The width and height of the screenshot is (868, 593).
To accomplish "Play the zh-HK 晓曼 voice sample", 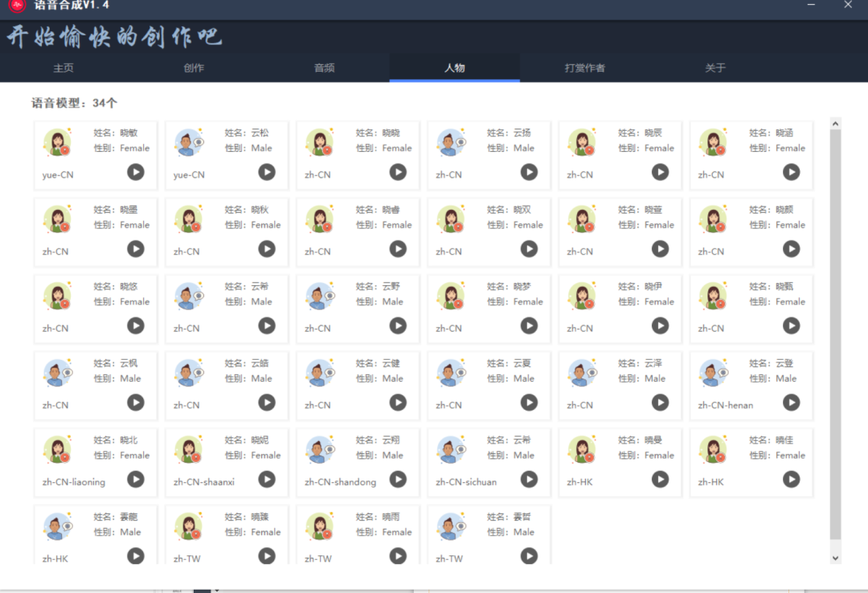I will 660,480.
